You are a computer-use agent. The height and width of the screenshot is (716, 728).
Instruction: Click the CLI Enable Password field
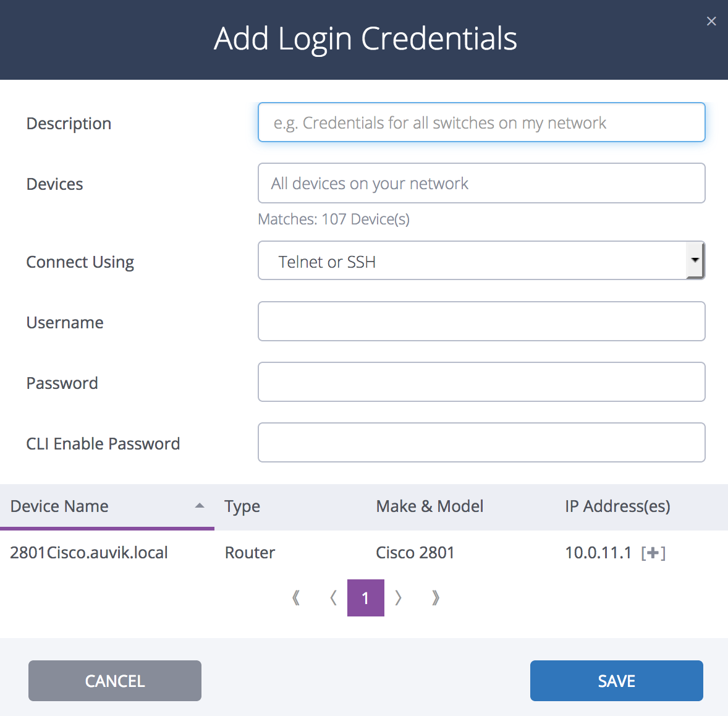481,443
